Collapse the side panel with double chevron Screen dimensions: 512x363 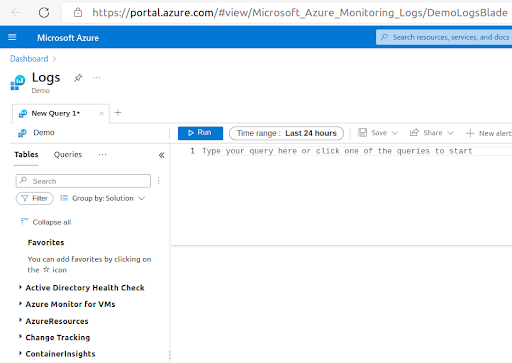tap(162, 155)
